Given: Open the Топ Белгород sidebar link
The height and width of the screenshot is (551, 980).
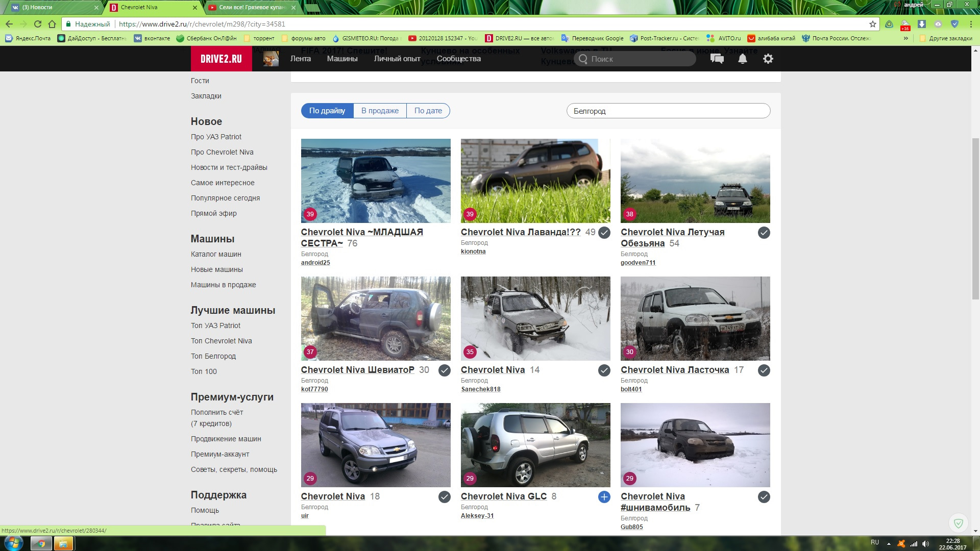Looking at the screenshot, I should click(x=213, y=356).
